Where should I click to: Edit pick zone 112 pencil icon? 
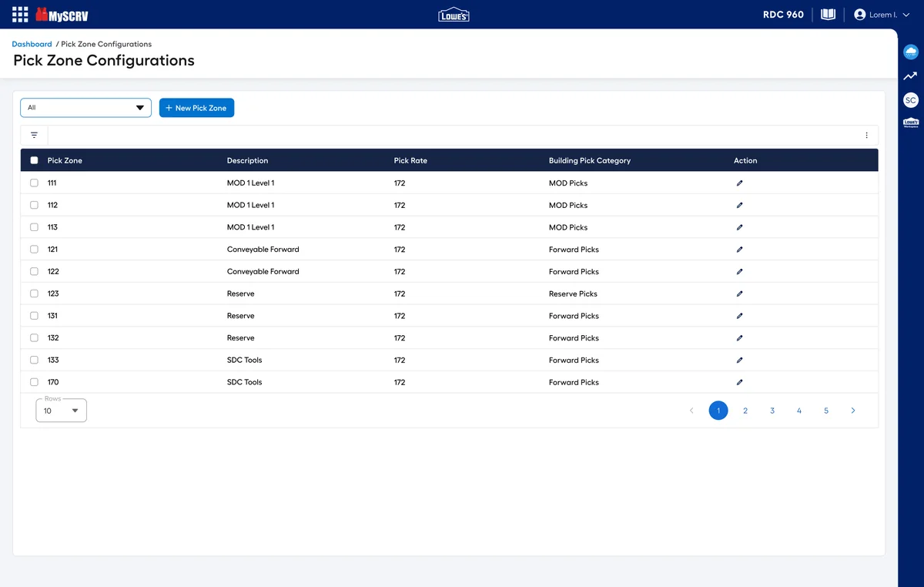point(739,205)
